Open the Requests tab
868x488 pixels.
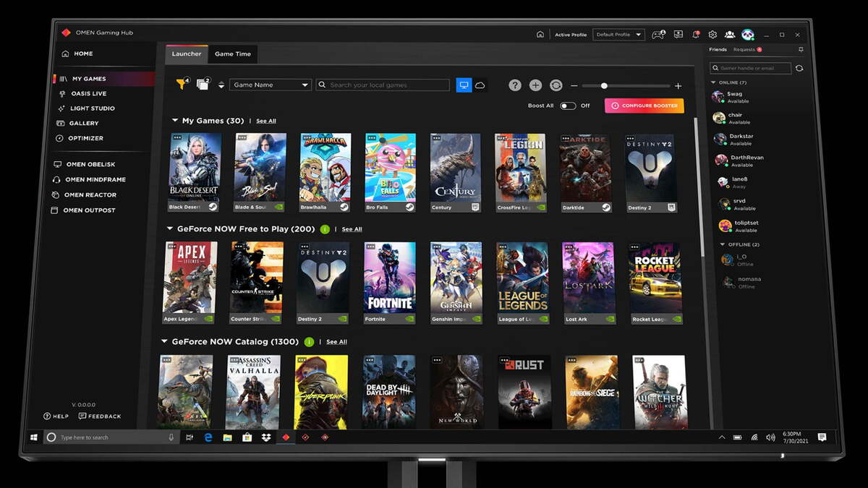click(x=744, y=50)
